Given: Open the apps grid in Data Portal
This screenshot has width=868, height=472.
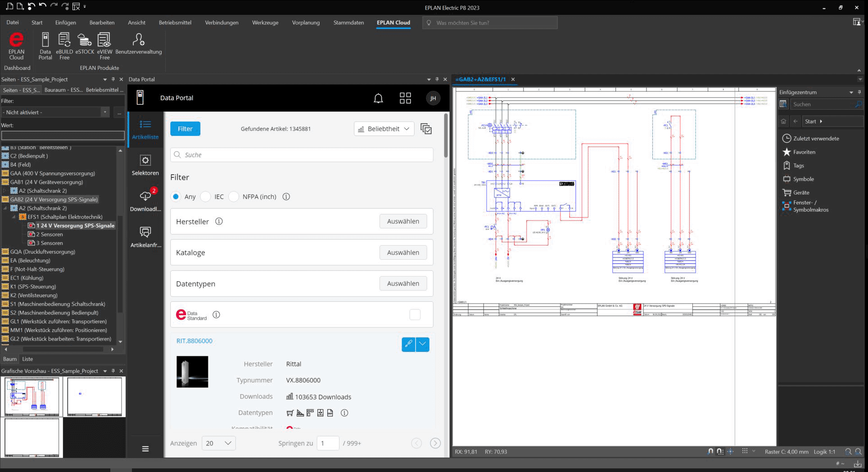Looking at the screenshot, I should (x=405, y=98).
